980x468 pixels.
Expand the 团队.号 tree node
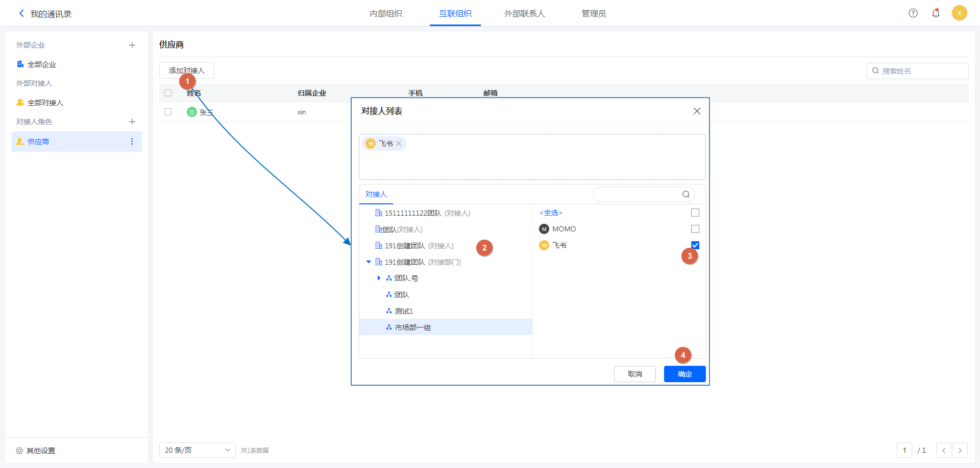379,278
